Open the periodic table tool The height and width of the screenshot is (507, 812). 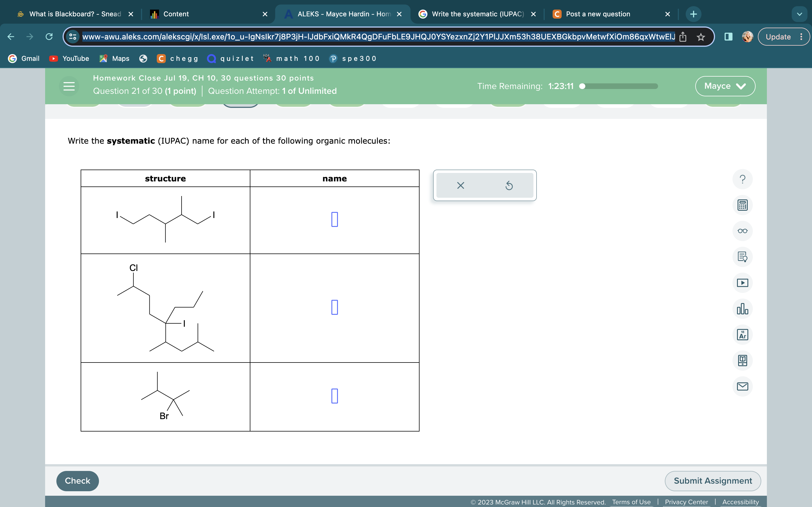coord(743,334)
